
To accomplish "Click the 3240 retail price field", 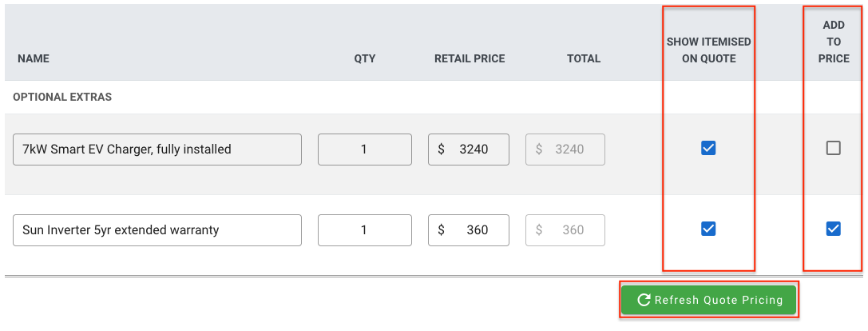I will (468, 150).
